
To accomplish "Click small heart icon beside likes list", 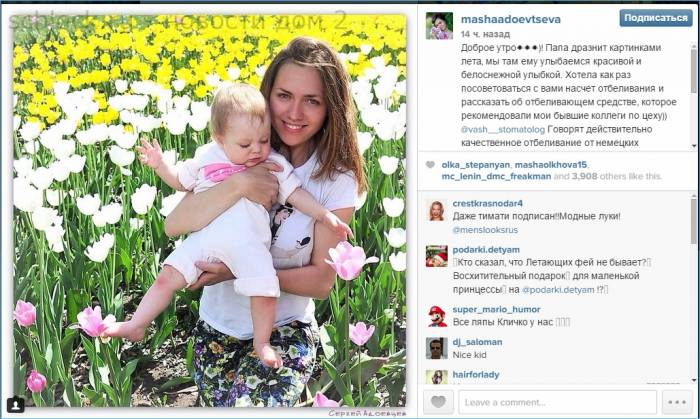I will (430, 165).
